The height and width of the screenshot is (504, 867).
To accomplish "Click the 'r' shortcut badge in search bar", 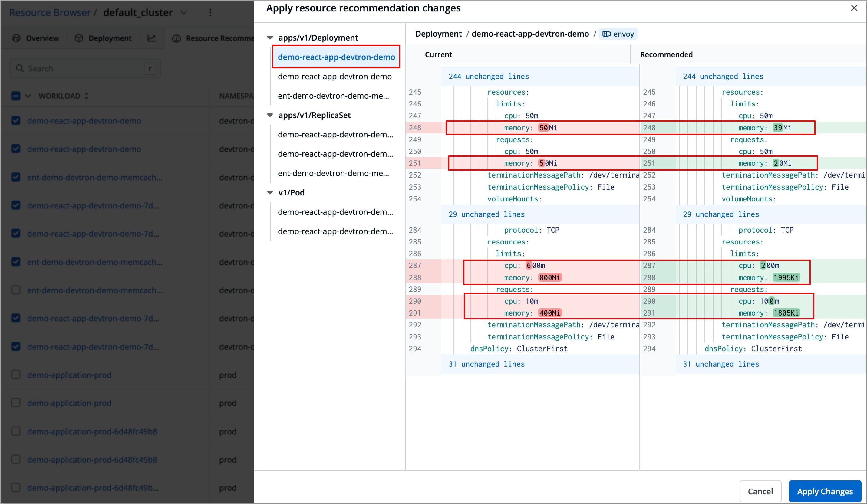I will [x=151, y=68].
